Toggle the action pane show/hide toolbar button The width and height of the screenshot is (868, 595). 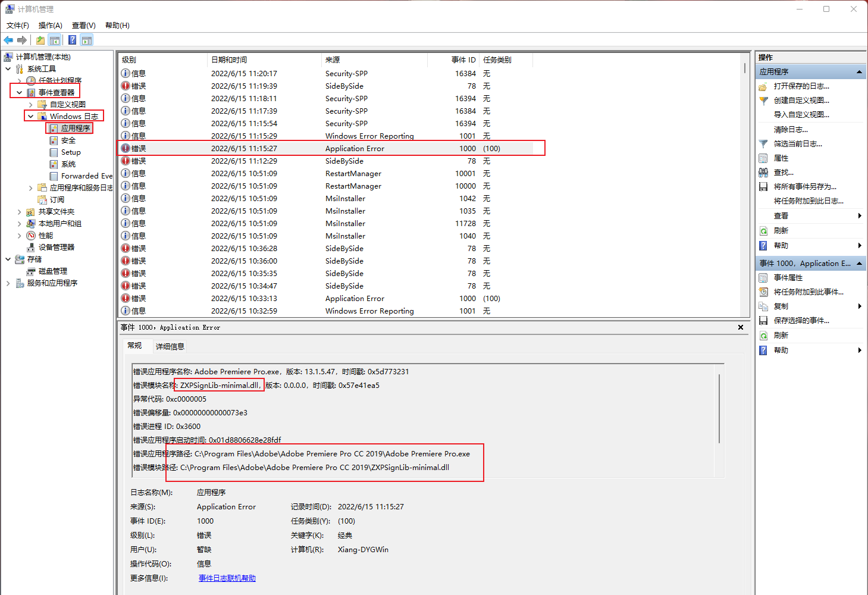coord(87,40)
